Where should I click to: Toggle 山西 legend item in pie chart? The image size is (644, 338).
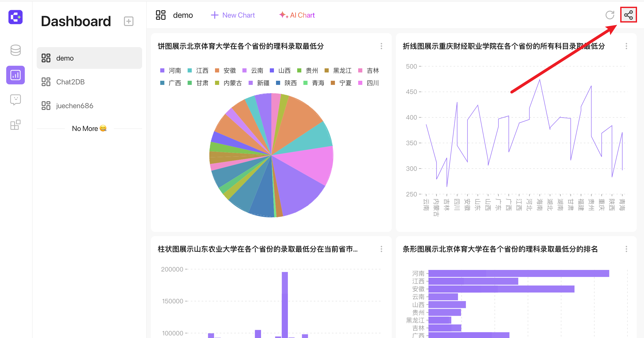tap(280, 70)
